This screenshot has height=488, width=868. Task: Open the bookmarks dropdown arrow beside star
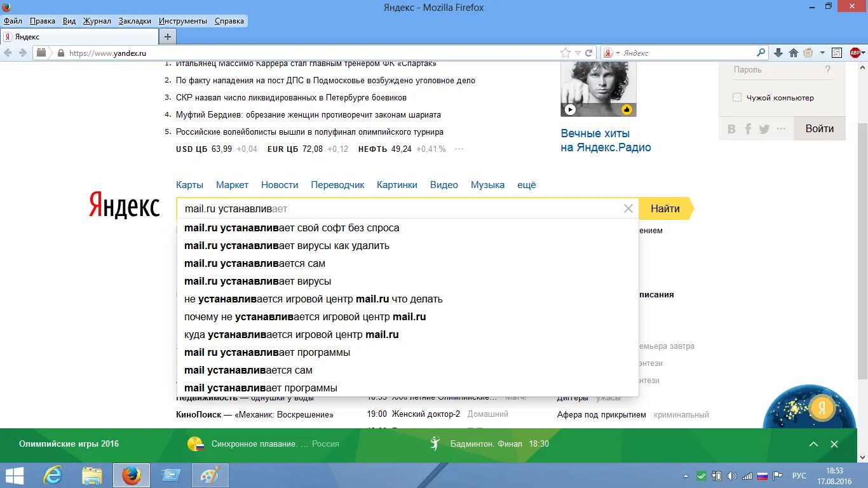(x=578, y=53)
